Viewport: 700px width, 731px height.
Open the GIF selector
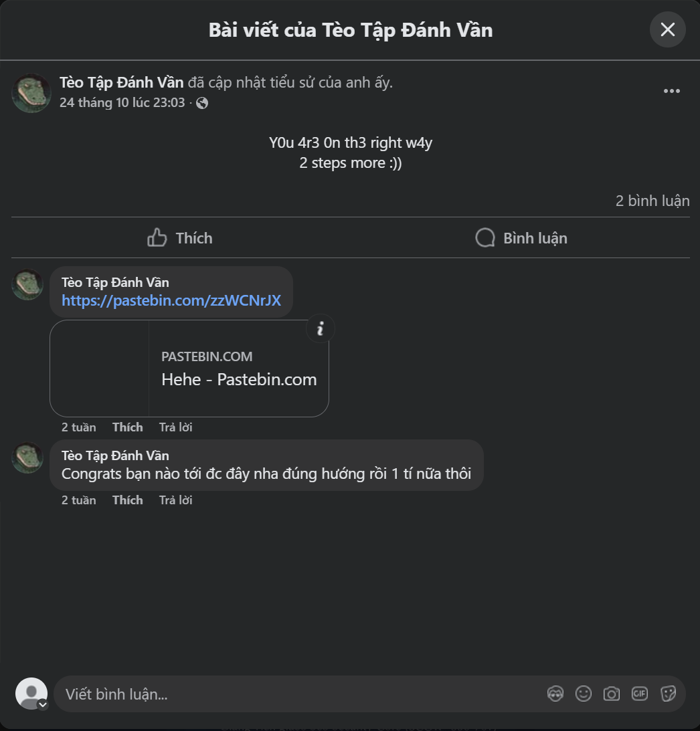(x=639, y=694)
